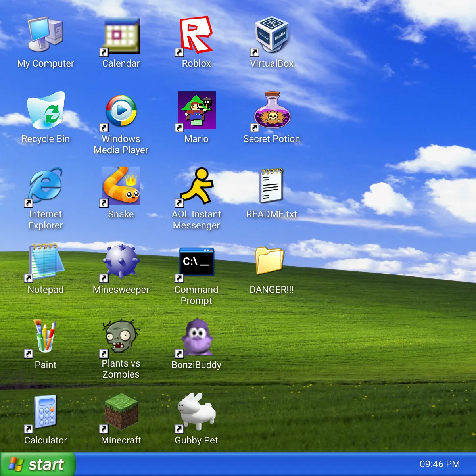
Task: Click the "Windows Media Player" label text
Action: [121, 144]
